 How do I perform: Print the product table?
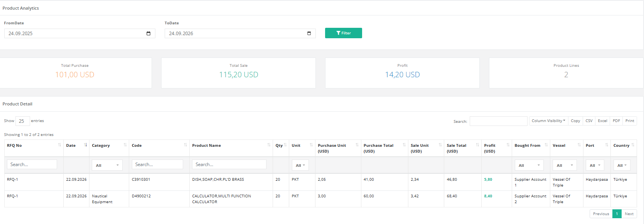(630, 121)
